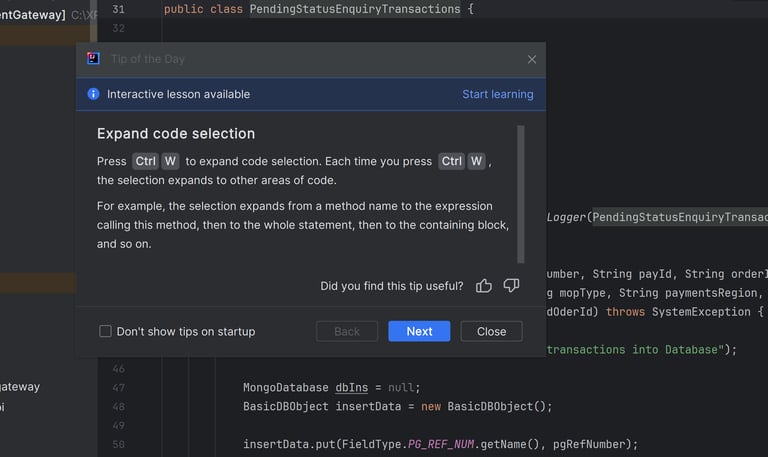Click the thumbs up icon for this tip
768x457 pixels.
[483, 286]
